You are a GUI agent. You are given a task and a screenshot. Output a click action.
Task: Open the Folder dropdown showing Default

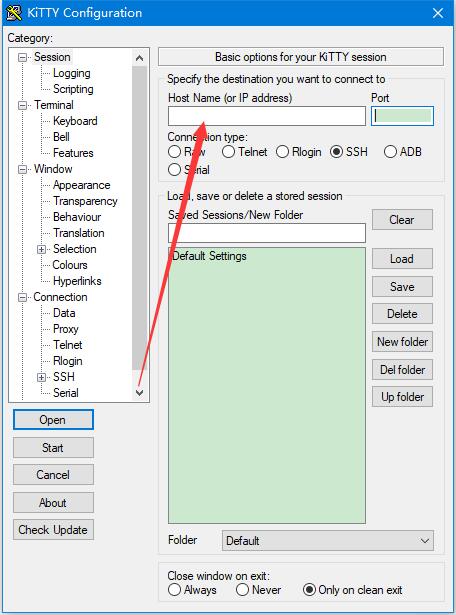point(328,540)
